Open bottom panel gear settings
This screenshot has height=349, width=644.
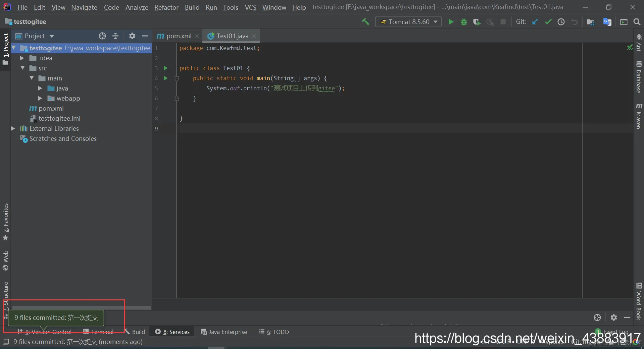(x=614, y=317)
